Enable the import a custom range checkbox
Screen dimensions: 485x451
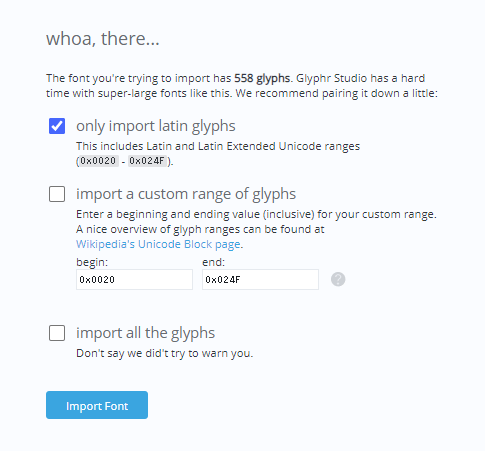pyautogui.click(x=57, y=194)
